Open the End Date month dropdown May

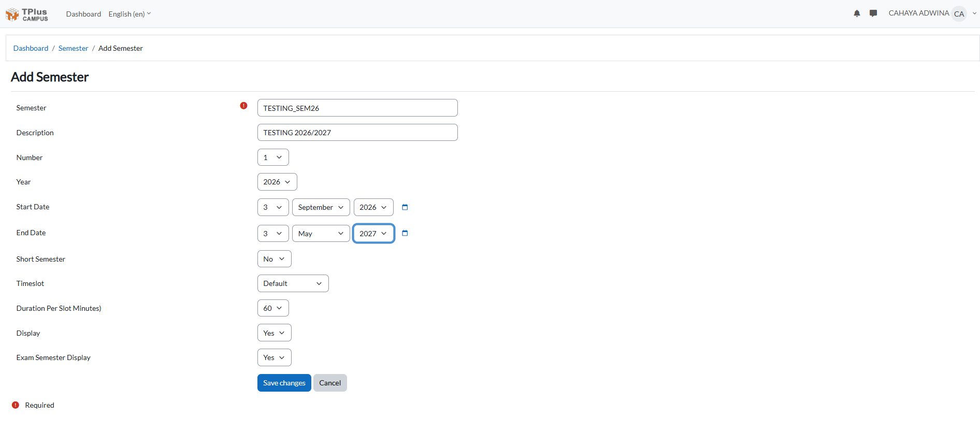[x=321, y=234]
